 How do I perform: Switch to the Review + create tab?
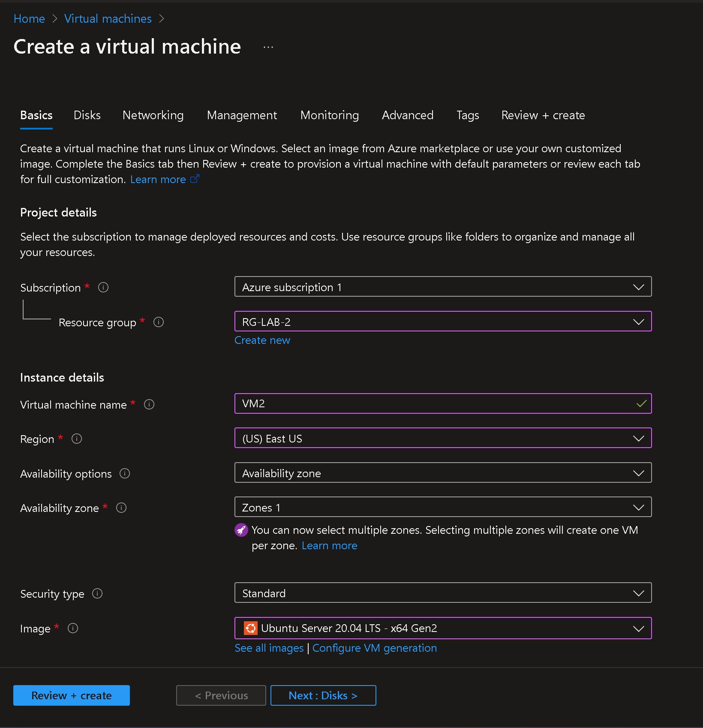coord(543,115)
